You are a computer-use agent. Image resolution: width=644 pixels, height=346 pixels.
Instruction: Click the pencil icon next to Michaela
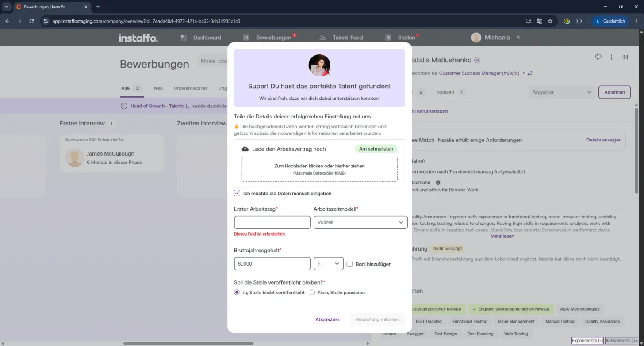coord(518,38)
